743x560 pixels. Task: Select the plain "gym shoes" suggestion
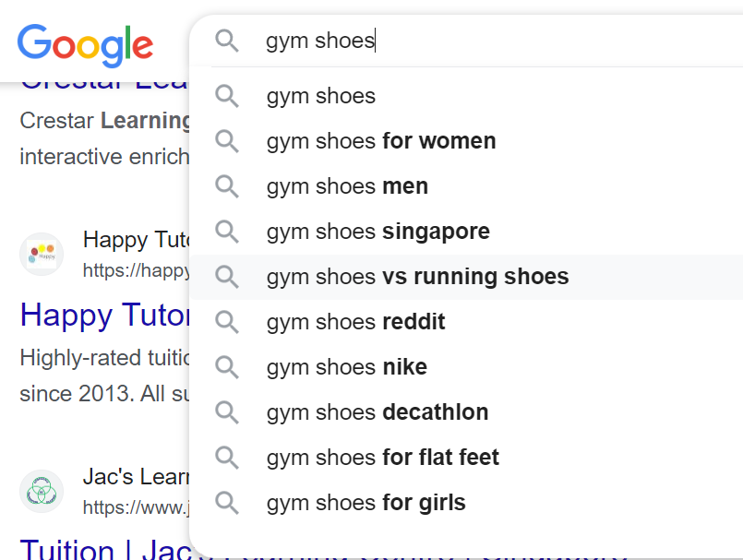pyautogui.click(x=320, y=96)
